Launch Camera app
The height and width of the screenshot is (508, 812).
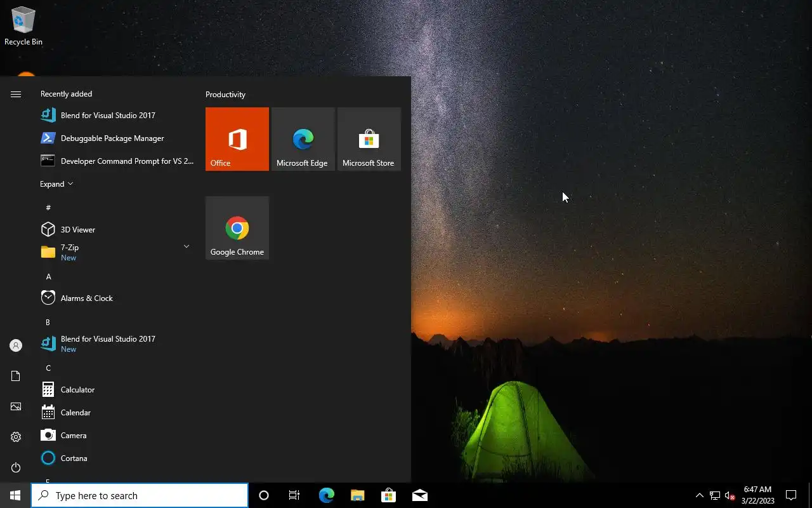[117, 435]
